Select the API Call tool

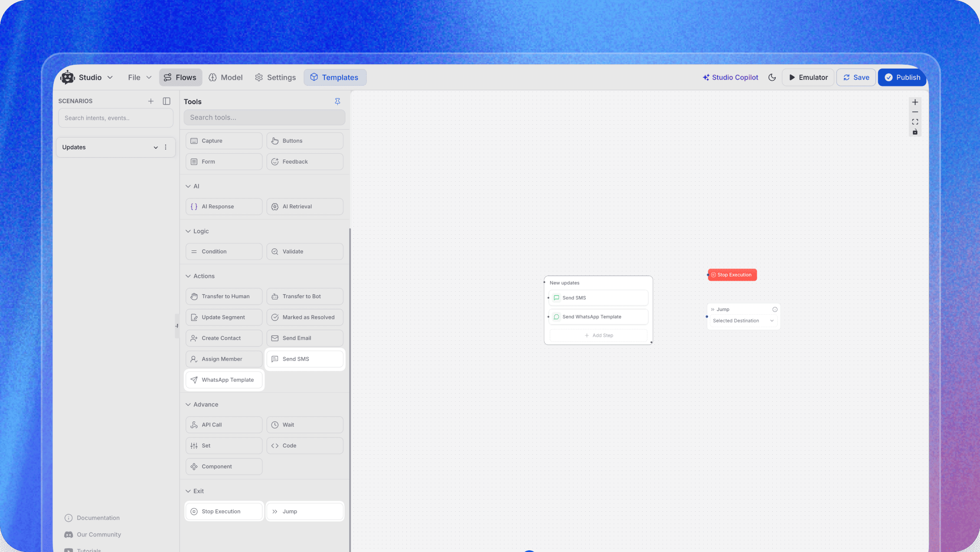coord(224,425)
